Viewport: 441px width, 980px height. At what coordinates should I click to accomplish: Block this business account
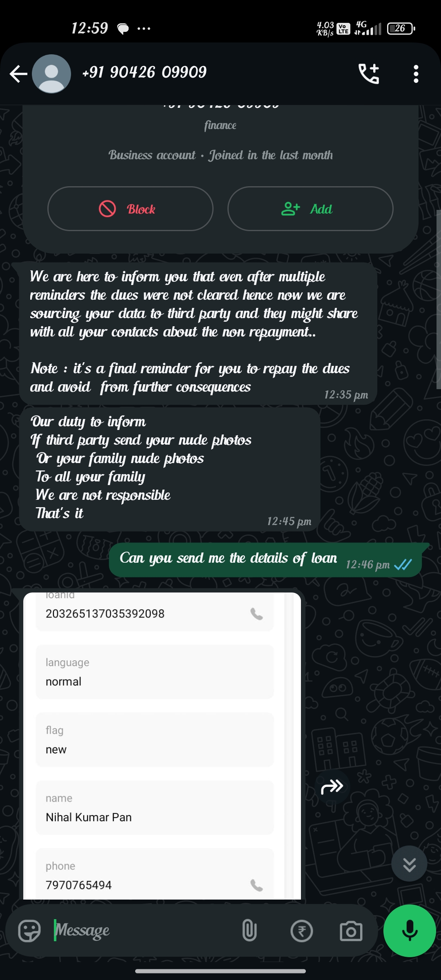point(130,209)
